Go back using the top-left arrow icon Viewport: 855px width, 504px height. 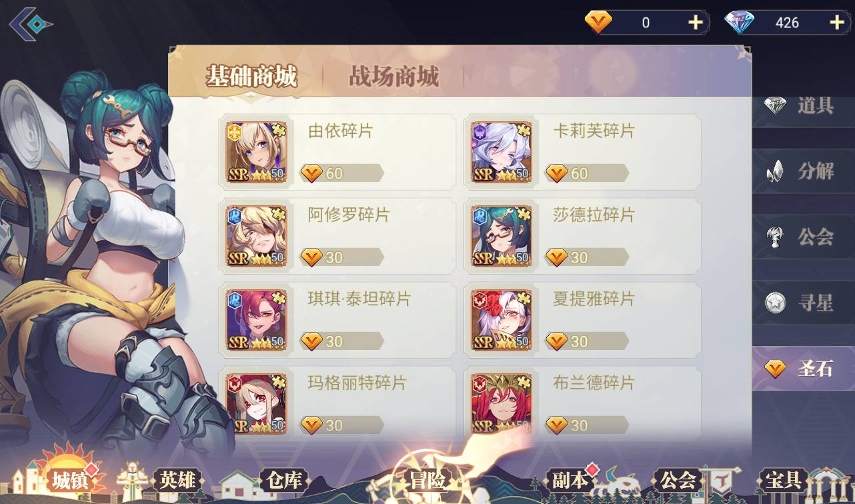pos(30,25)
